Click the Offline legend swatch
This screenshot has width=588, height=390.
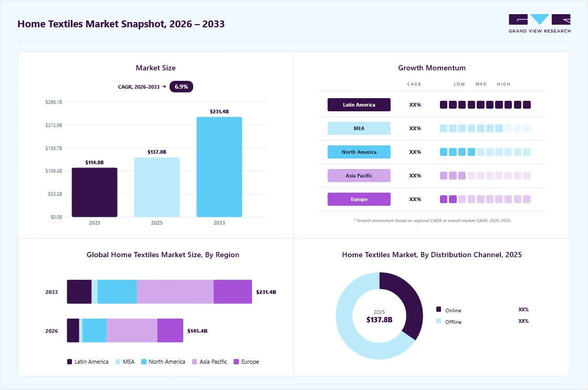(439, 321)
